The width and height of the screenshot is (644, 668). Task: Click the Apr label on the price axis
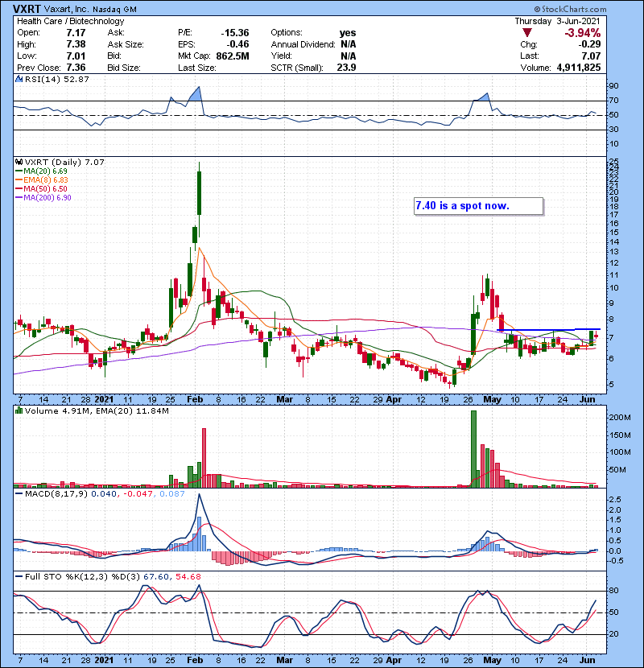pos(394,400)
